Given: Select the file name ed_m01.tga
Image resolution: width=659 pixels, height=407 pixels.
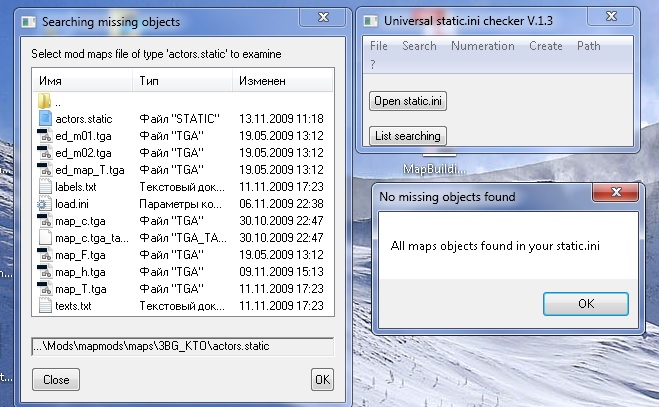Looking at the screenshot, I should (x=83, y=136).
